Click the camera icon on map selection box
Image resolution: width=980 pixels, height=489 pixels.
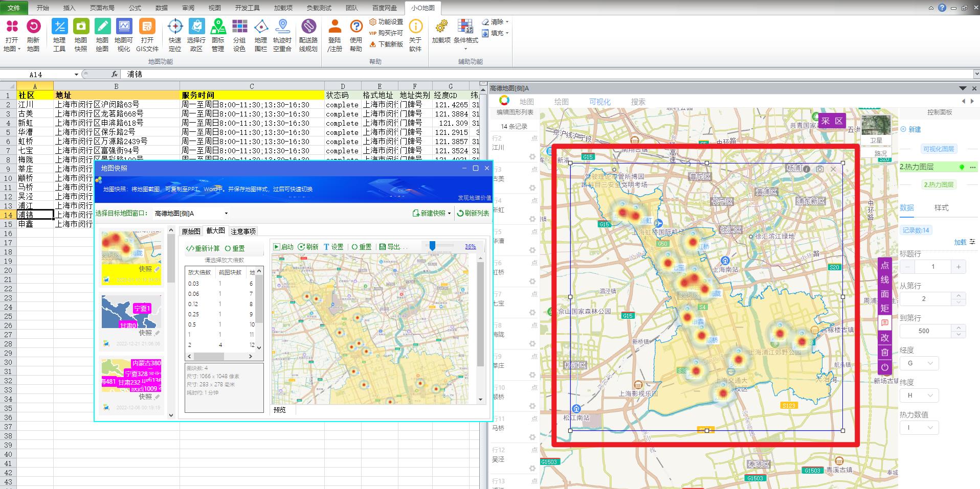(x=820, y=169)
